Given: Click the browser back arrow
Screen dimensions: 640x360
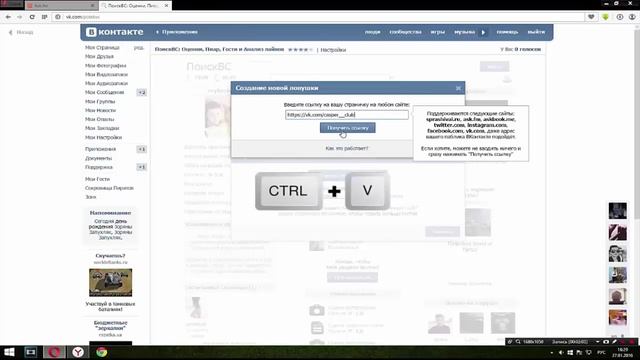Looking at the screenshot, I should point(8,17).
